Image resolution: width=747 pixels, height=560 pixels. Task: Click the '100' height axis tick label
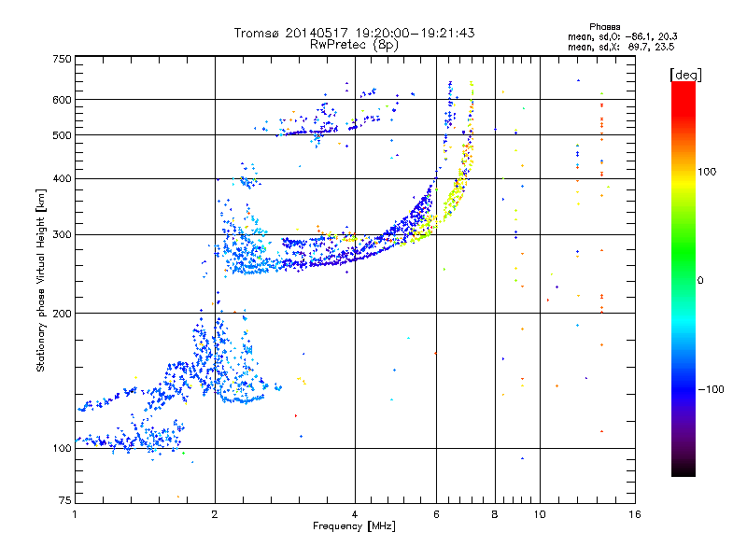(62, 449)
